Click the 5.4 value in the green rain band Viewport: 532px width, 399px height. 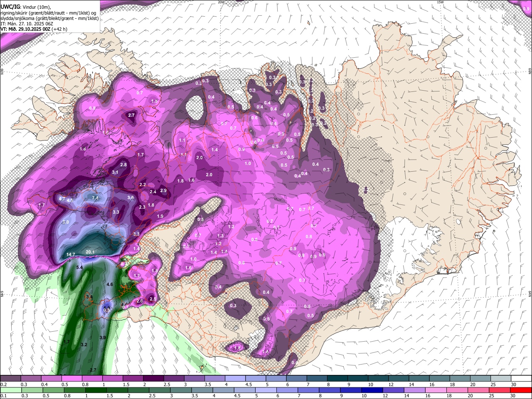[x=80, y=267]
